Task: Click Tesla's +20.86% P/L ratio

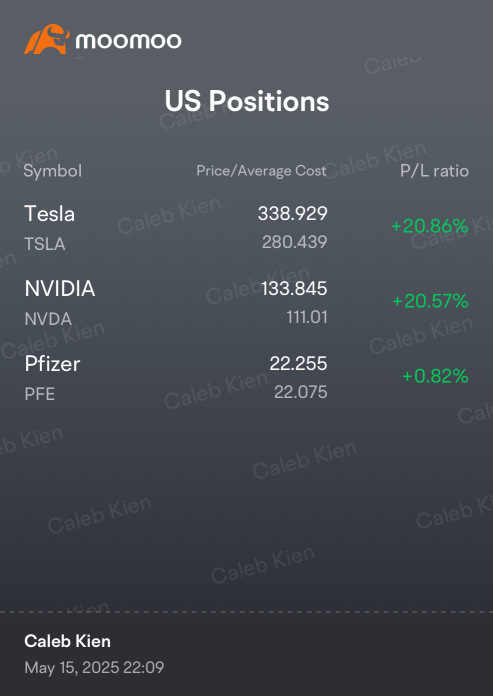Action: [430, 226]
